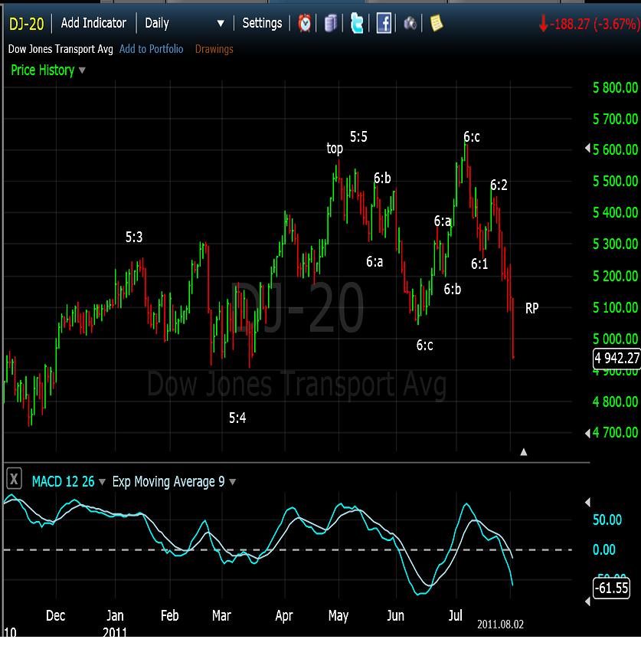Select the RP annotation label

pos(531,308)
